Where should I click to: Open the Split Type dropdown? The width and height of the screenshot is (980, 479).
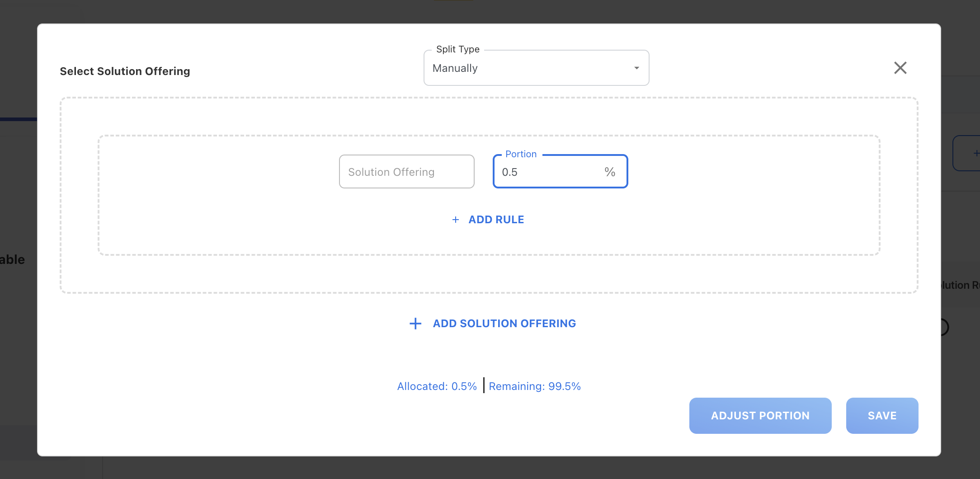[536, 68]
